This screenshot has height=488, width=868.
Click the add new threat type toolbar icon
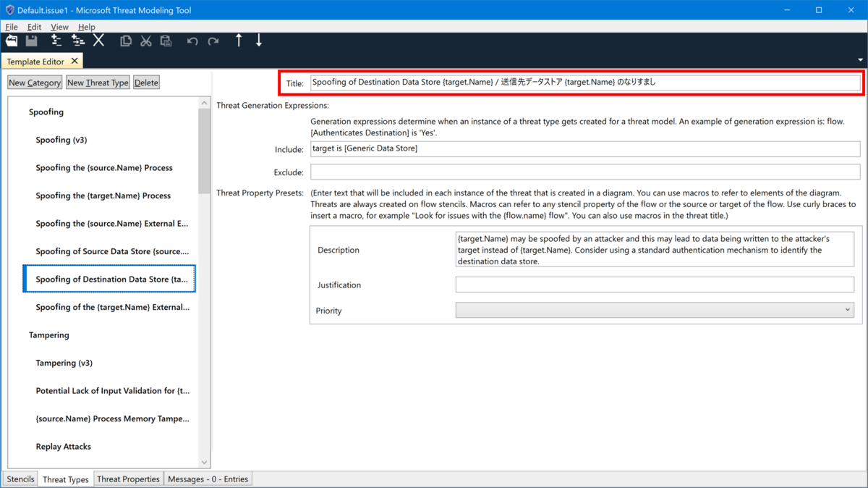pyautogui.click(x=77, y=41)
